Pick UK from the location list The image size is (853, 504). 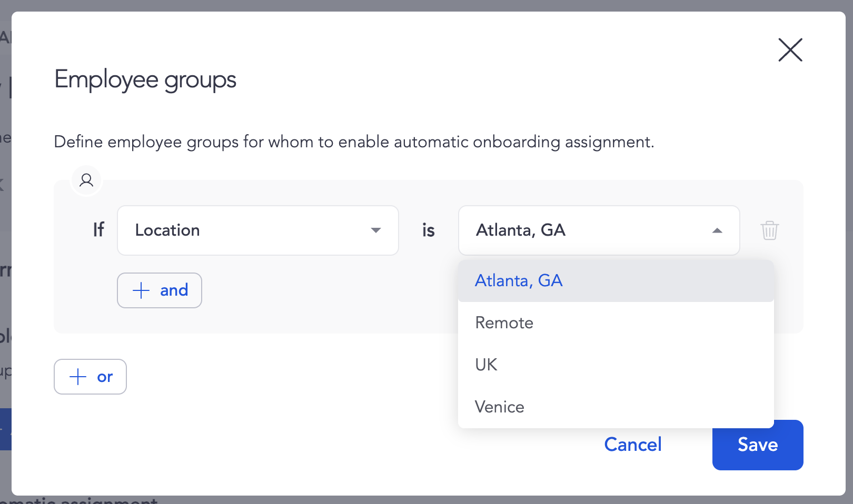pos(486,365)
